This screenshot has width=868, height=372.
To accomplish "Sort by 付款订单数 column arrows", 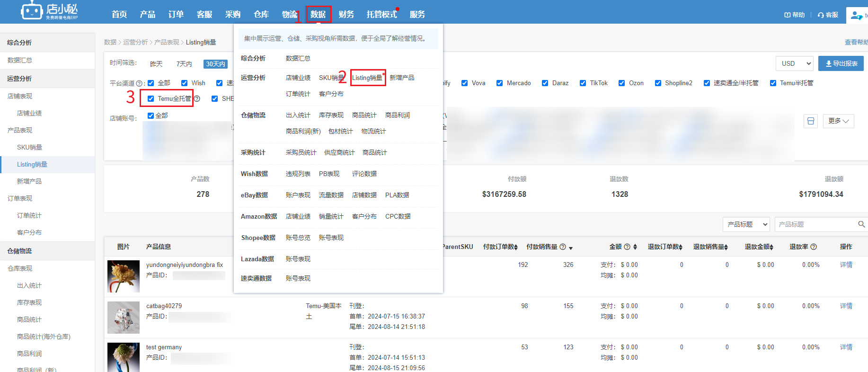I will click(x=516, y=247).
